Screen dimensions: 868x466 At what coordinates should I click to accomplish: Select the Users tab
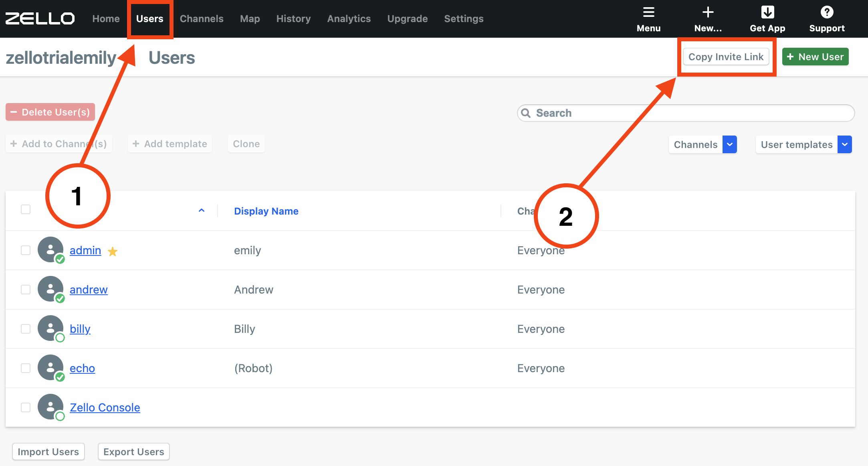149,19
